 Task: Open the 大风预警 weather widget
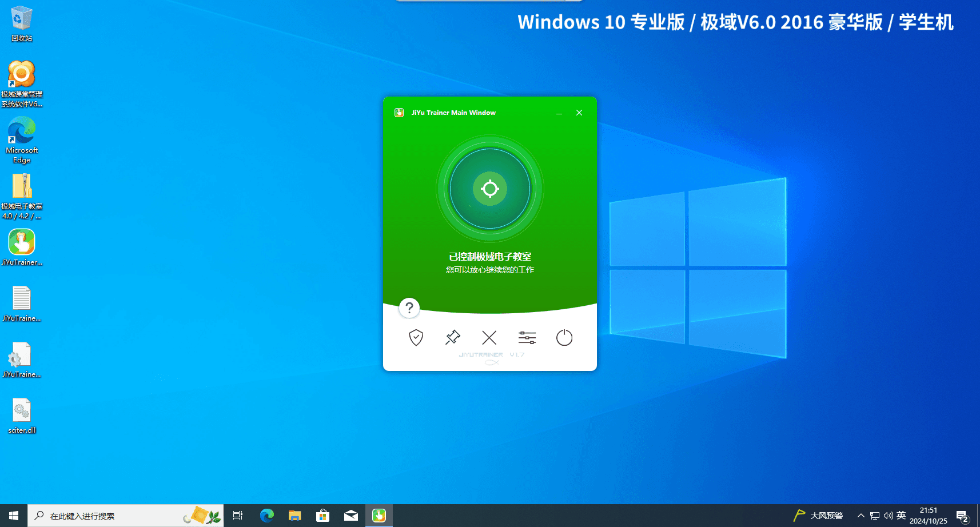(818, 516)
